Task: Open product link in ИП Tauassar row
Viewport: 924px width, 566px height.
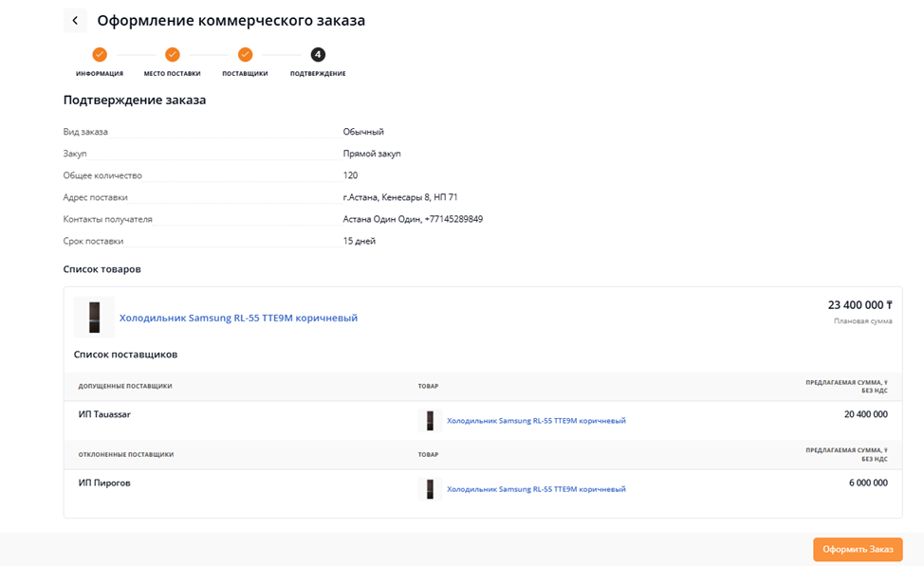Action: click(x=536, y=421)
